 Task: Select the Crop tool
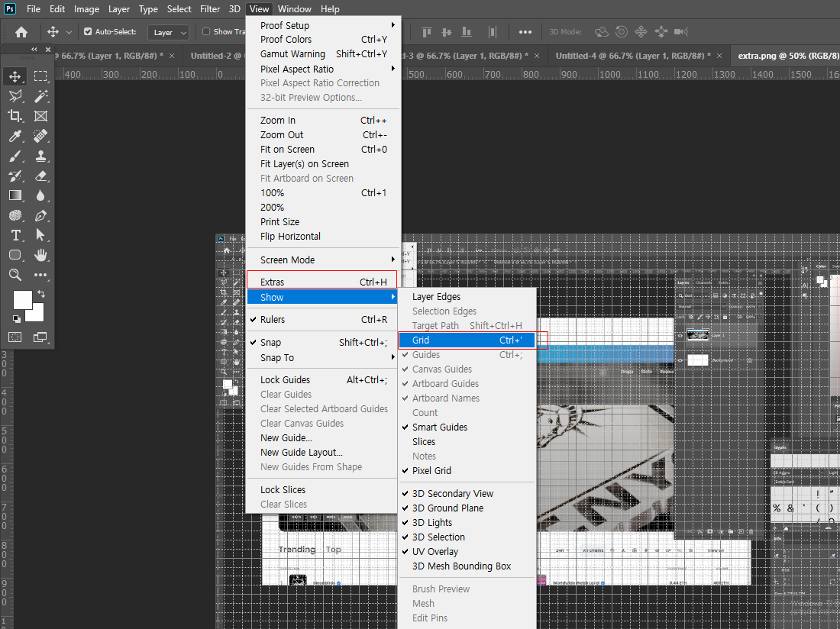(15, 116)
